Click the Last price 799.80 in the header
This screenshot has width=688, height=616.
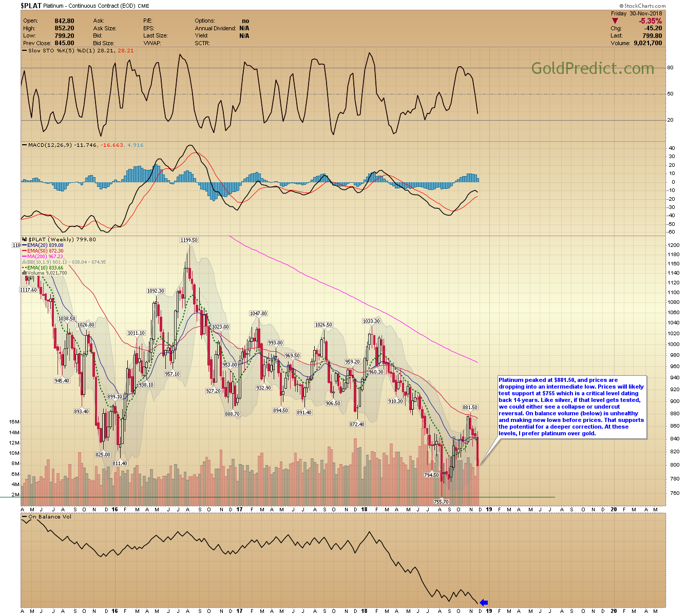[x=652, y=36]
